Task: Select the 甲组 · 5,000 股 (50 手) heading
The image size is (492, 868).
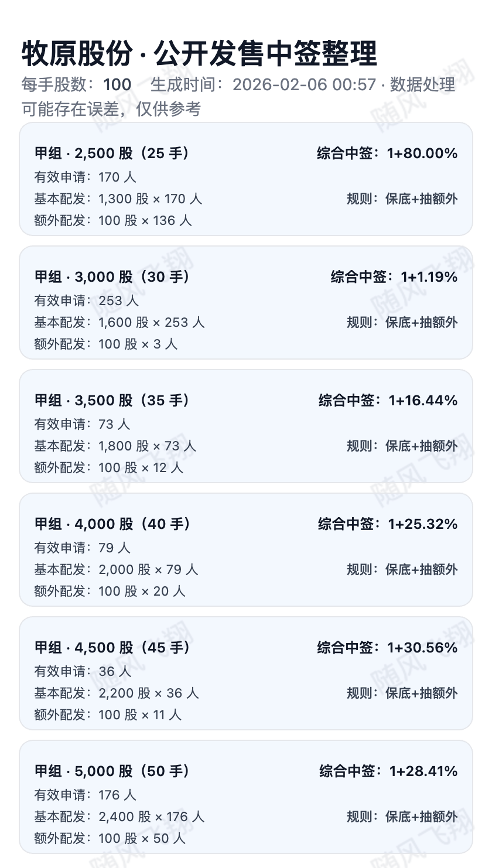Action: coord(112,771)
